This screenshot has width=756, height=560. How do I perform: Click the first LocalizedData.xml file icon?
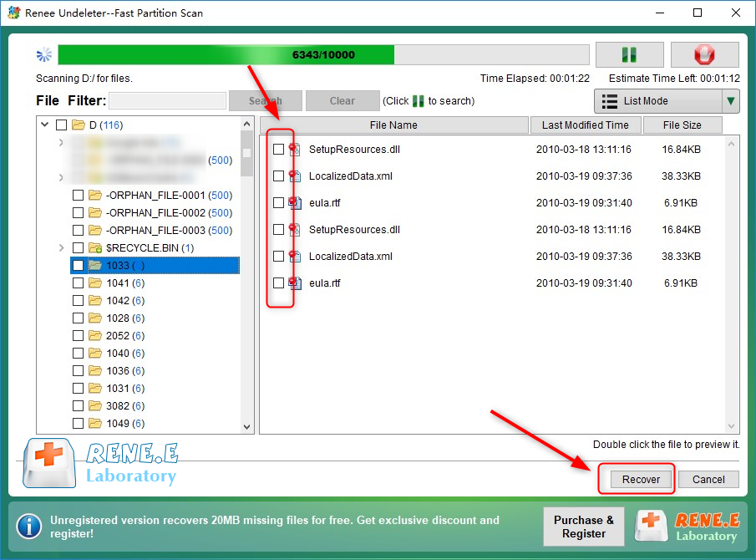click(x=295, y=176)
